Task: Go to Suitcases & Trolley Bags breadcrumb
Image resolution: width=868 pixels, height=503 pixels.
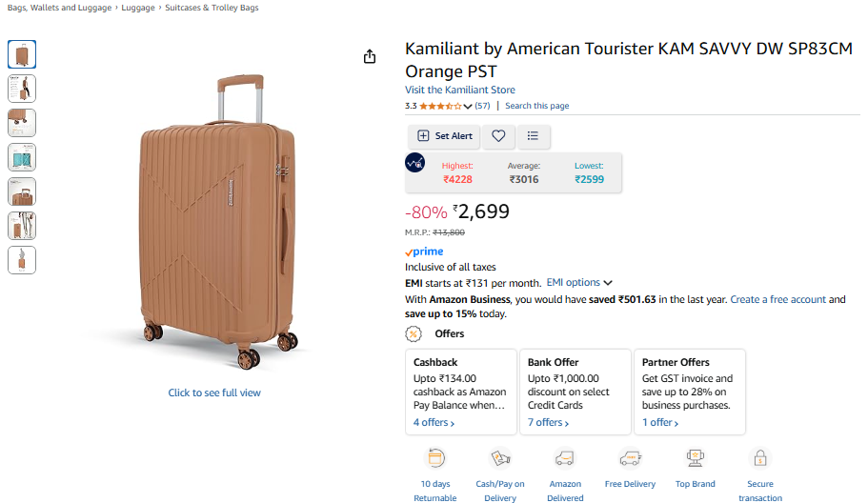Action: 211,8
